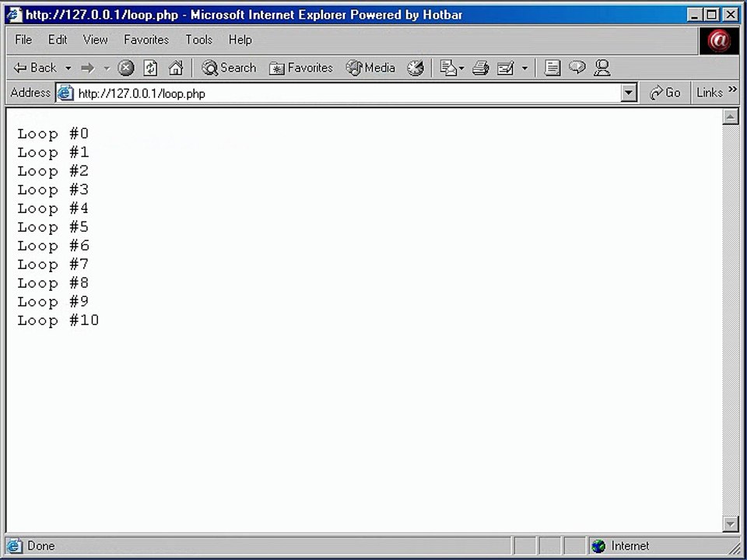Go back with the Back button
The height and width of the screenshot is (560, 747).
coord(34,68)
